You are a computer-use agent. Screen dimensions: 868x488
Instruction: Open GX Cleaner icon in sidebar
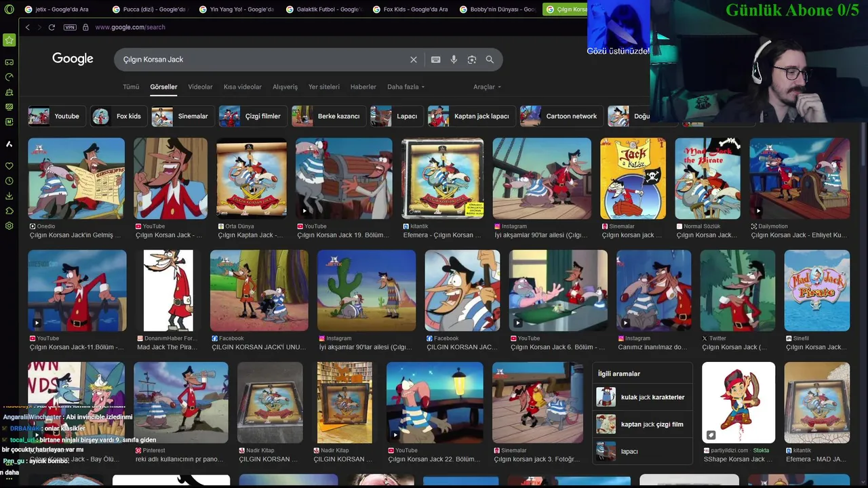click(x=9, y=91)
